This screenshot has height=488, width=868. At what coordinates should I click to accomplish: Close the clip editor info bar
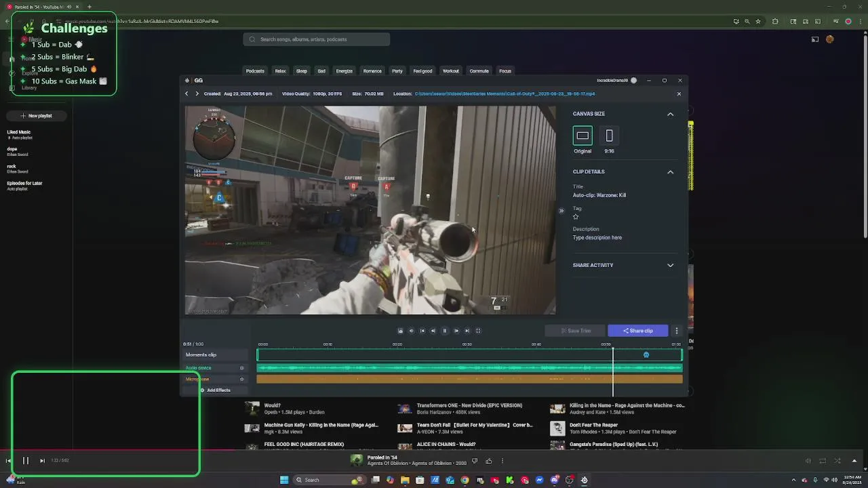coord(679,94)
